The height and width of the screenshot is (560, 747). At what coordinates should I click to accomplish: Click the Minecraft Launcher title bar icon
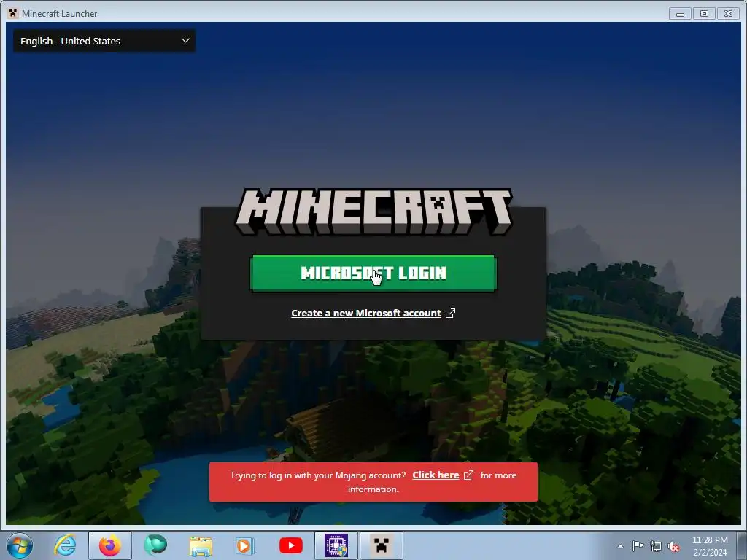coord(13,13)
